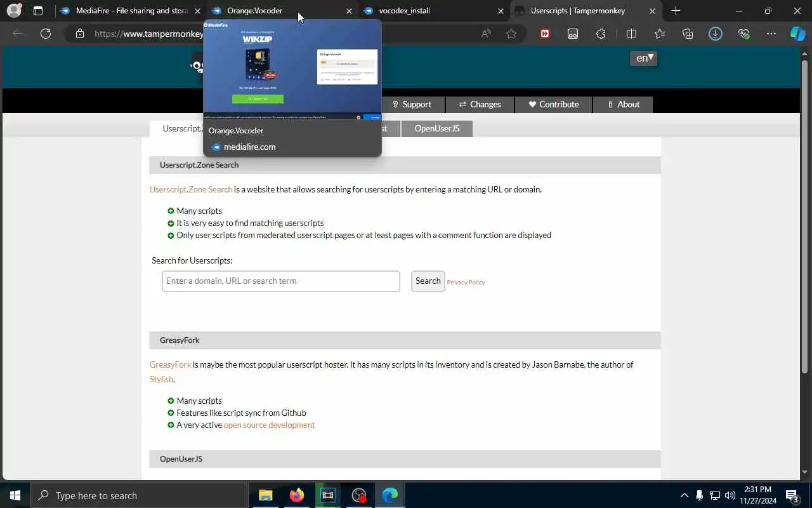
Task: Start Read aloud from the address bar
Action: (486, 34)
